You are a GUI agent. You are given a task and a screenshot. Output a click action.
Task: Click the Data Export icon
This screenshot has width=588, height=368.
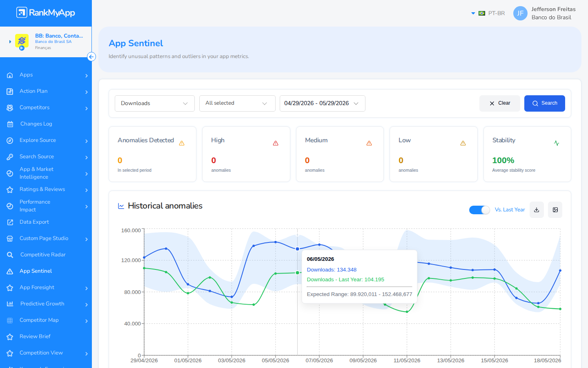(x=10, y=222)
